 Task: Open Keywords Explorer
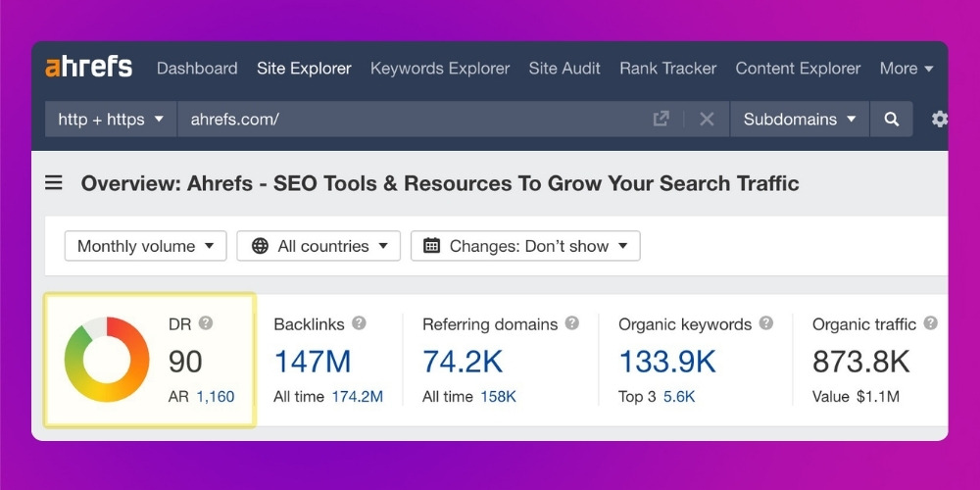(440, 69)
